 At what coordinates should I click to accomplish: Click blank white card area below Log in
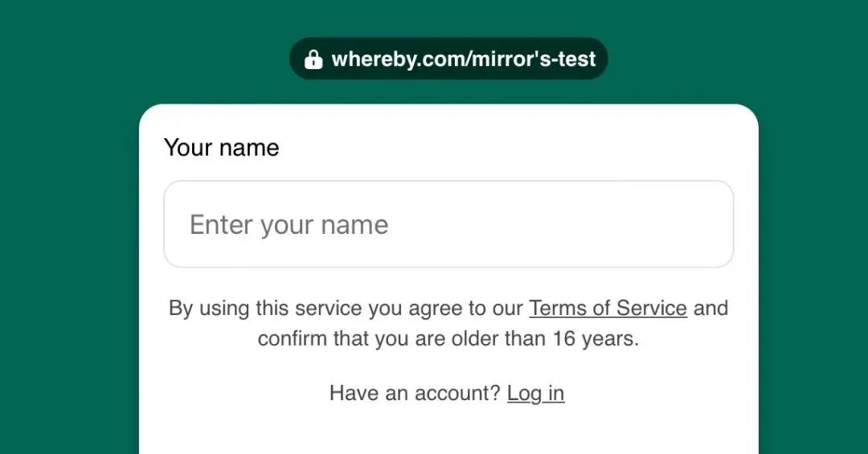tap(448, 432)
